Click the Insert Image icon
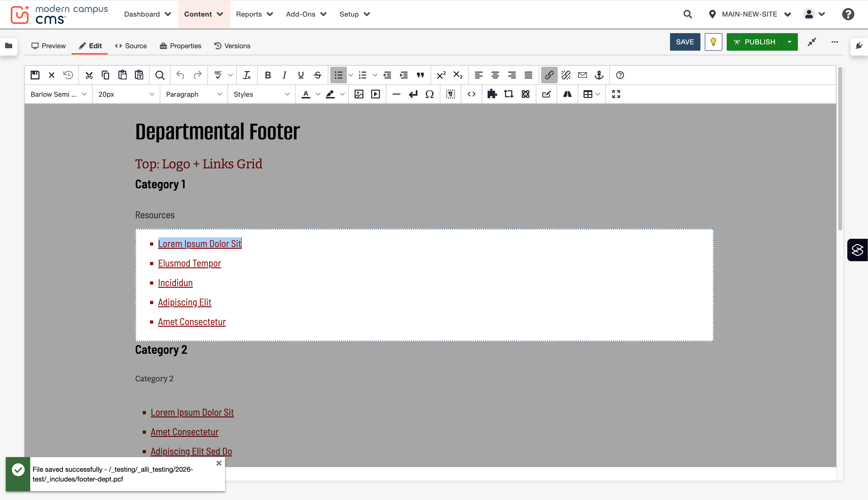Screen dimensions: 868x500 pos(359,94)
